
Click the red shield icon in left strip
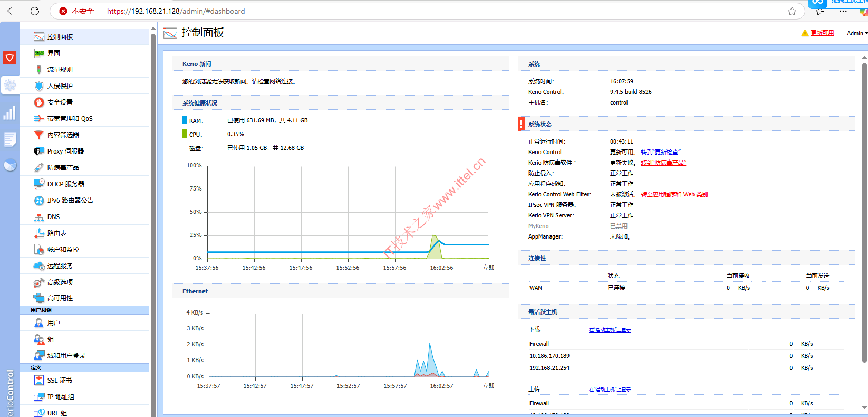[x=9, y=57]
